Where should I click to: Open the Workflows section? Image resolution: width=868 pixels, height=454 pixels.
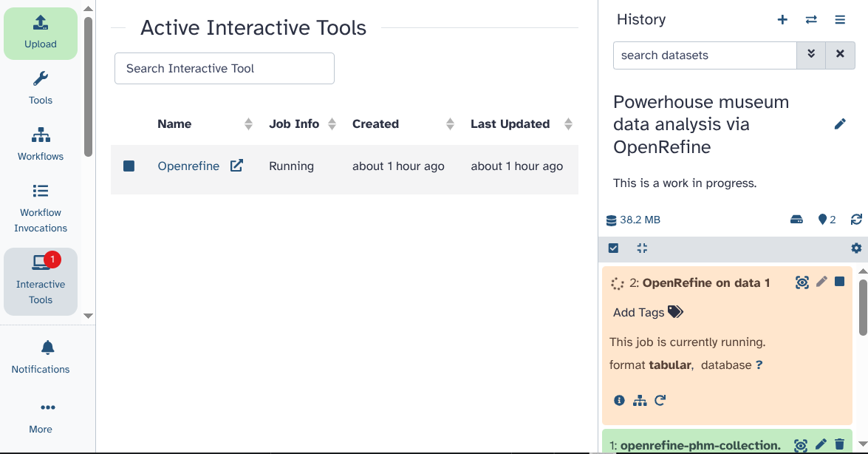coord(41,144)
